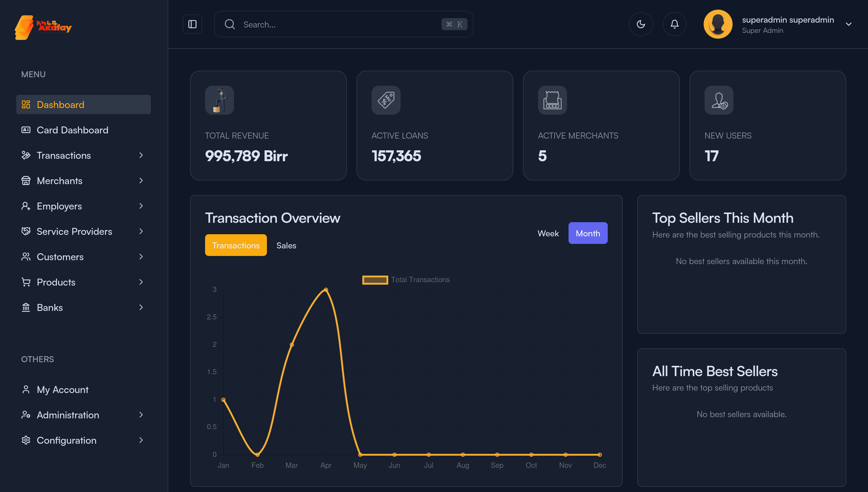Select Month chart period

[588, 233]
